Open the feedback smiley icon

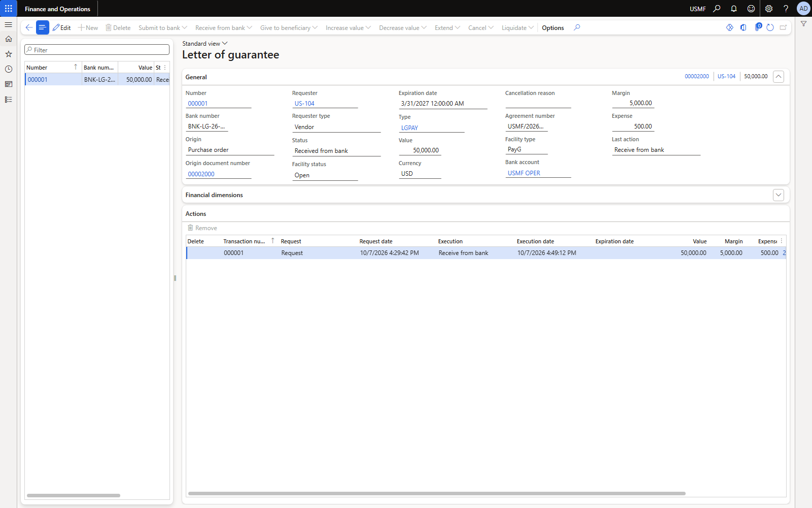click(751, 9)
